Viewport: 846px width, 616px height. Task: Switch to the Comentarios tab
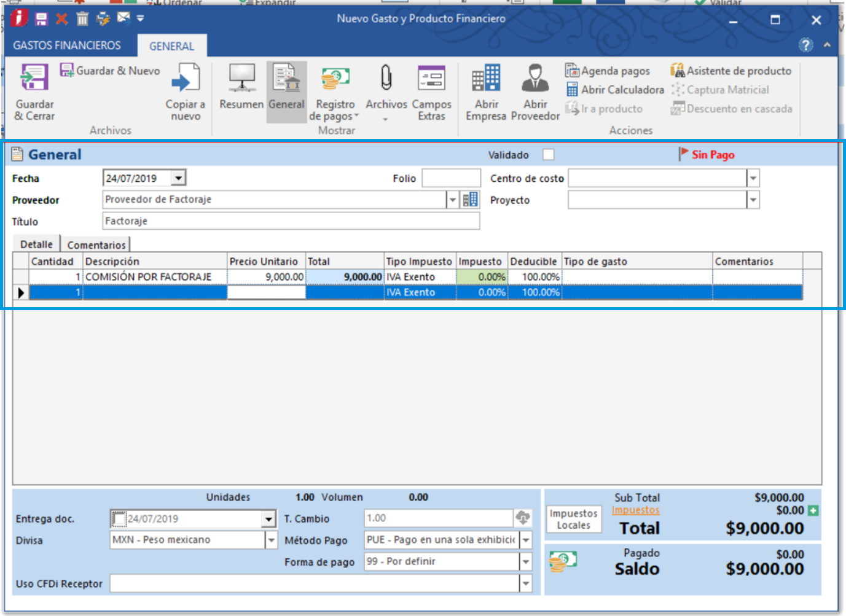click(96, 244)
